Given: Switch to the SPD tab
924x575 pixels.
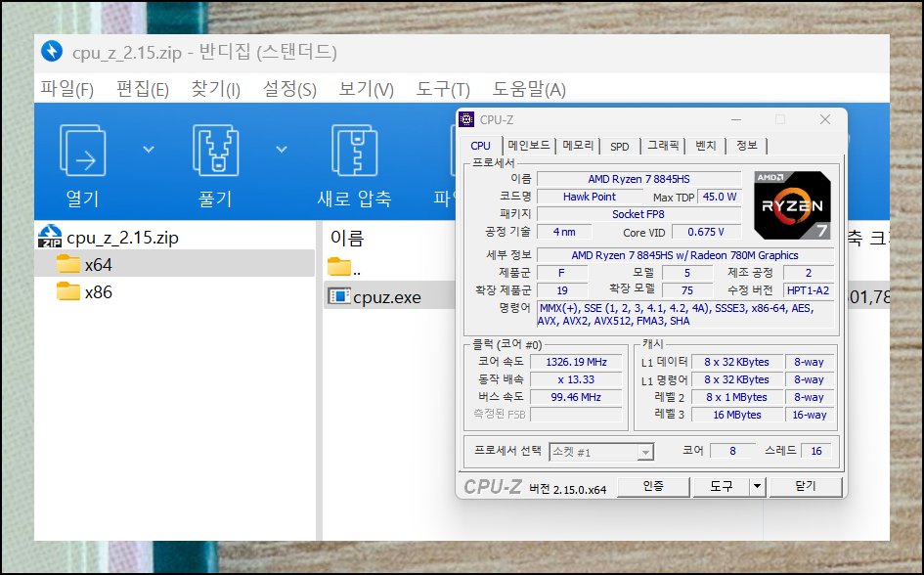Looking at the screenshot, I should click(x=619, y=146).
